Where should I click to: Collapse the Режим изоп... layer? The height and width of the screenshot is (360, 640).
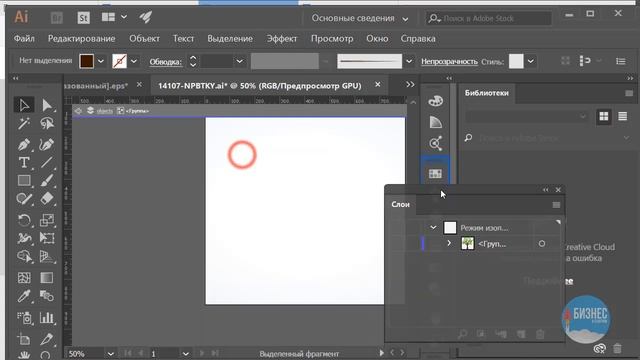tap(433, 227)
